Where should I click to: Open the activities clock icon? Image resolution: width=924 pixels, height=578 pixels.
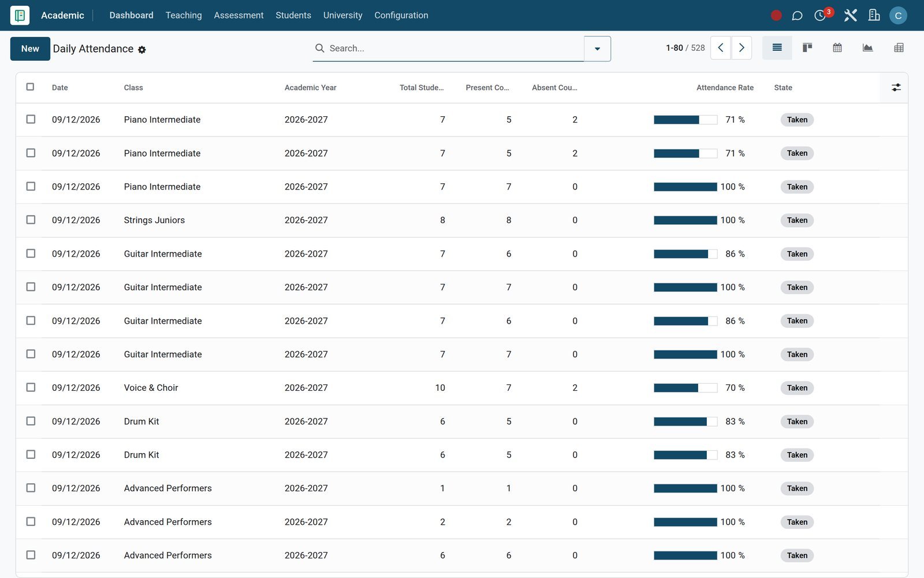(x=820, y=16)
